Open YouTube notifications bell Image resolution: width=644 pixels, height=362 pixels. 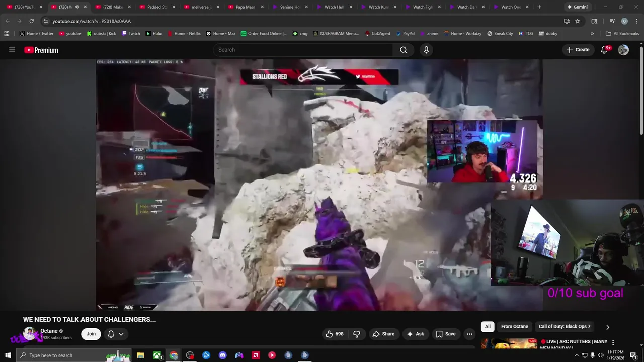point(605,50)
